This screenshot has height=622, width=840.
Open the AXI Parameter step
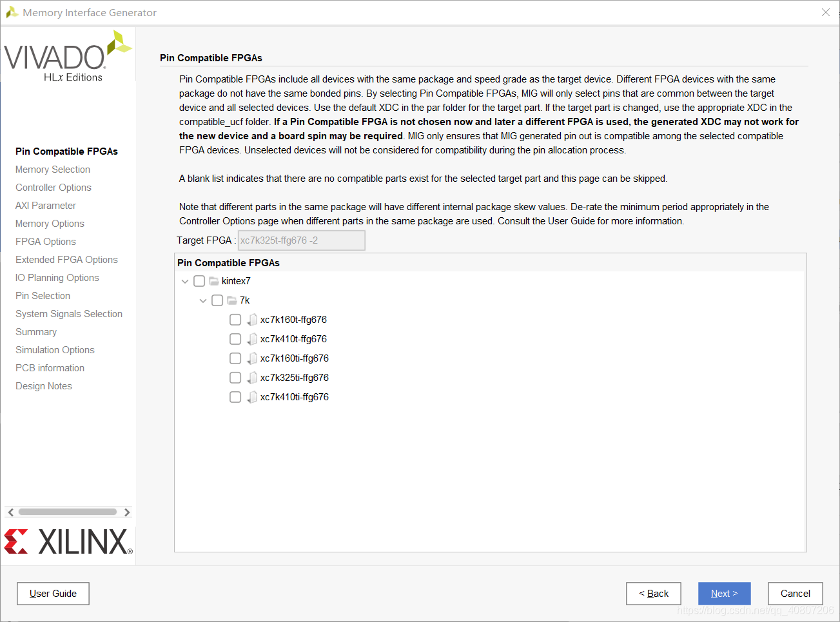pyautogui.click(x=46, y=206)
